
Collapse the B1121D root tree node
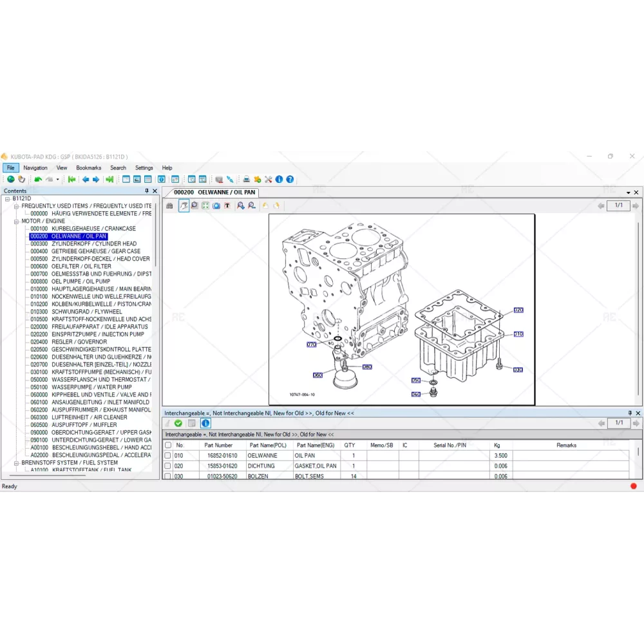pos(8,199)
